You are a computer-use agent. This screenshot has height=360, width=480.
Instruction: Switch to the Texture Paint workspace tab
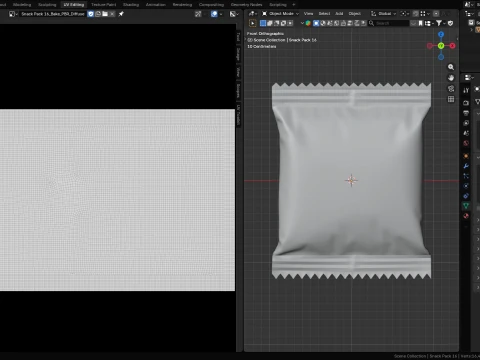pos(104,5)
